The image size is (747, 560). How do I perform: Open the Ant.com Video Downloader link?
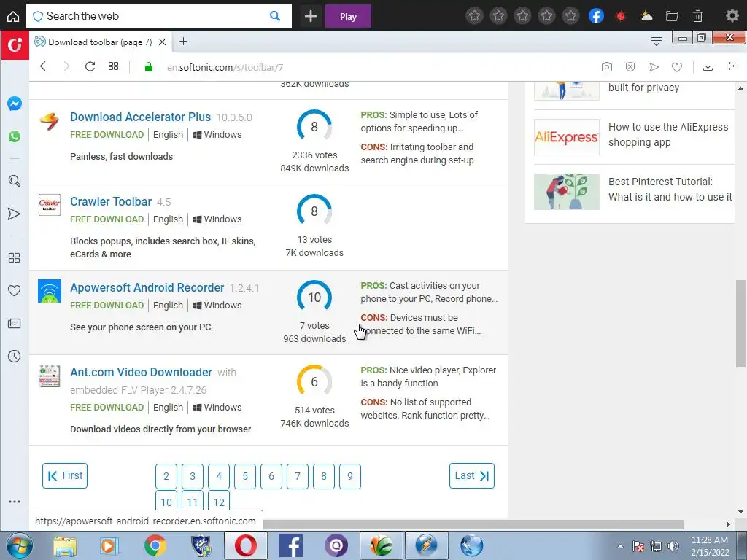pyautogui.click(x=141, y=372)
